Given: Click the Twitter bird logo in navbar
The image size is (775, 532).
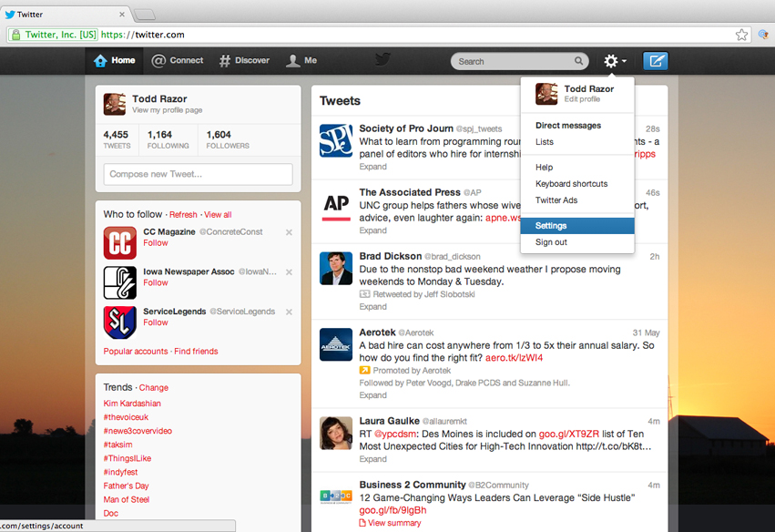Looking at the screenshot, I should (x=382, y=60).
